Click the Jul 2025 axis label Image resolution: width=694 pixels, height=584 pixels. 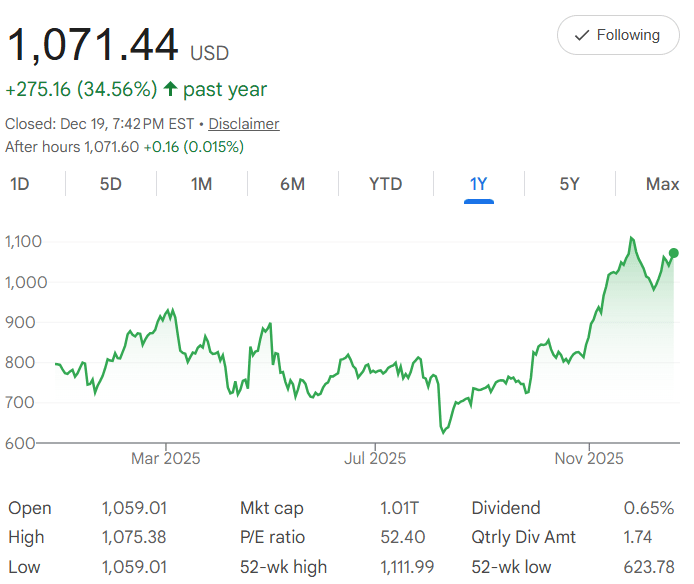pos(375,458)
